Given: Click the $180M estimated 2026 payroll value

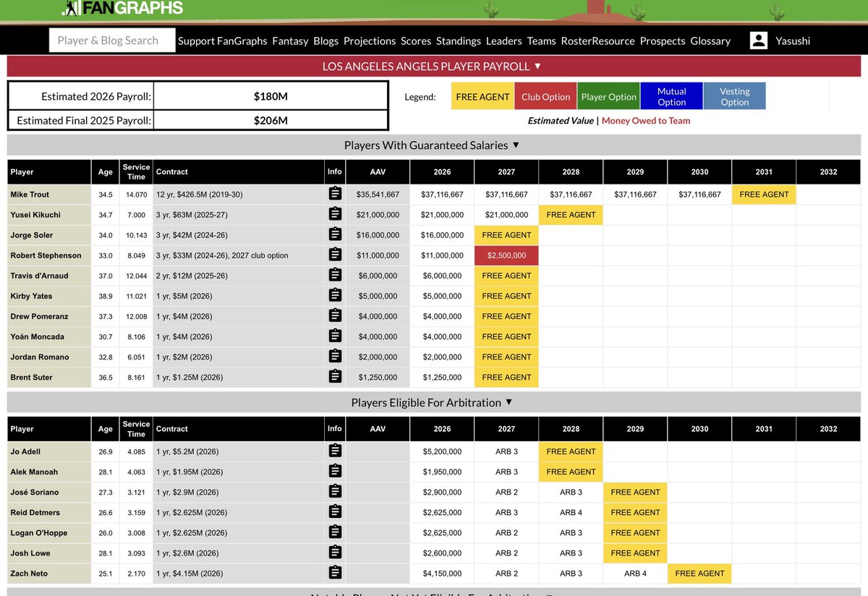Looking at the screenshot, I should pos(271,95).
